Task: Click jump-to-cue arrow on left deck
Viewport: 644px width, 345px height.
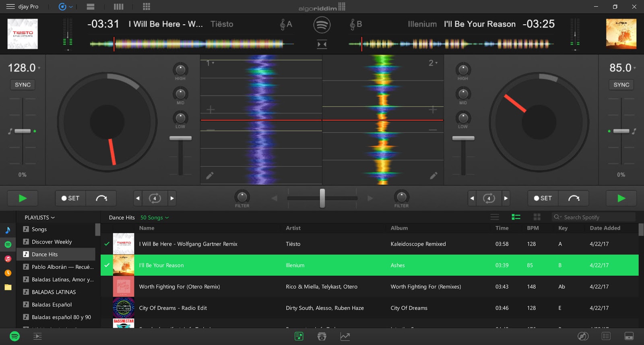Action: [x=101, y=198]
